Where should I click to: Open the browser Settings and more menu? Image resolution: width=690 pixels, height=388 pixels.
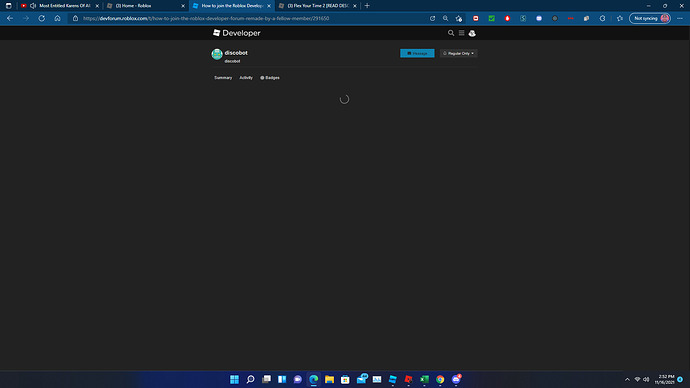[x=680, y=18]
